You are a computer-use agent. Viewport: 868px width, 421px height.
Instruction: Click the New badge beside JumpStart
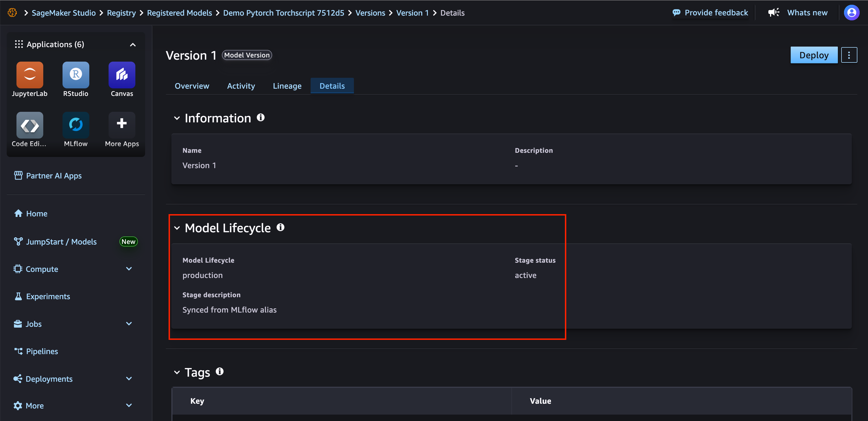[x=128, y=242]
